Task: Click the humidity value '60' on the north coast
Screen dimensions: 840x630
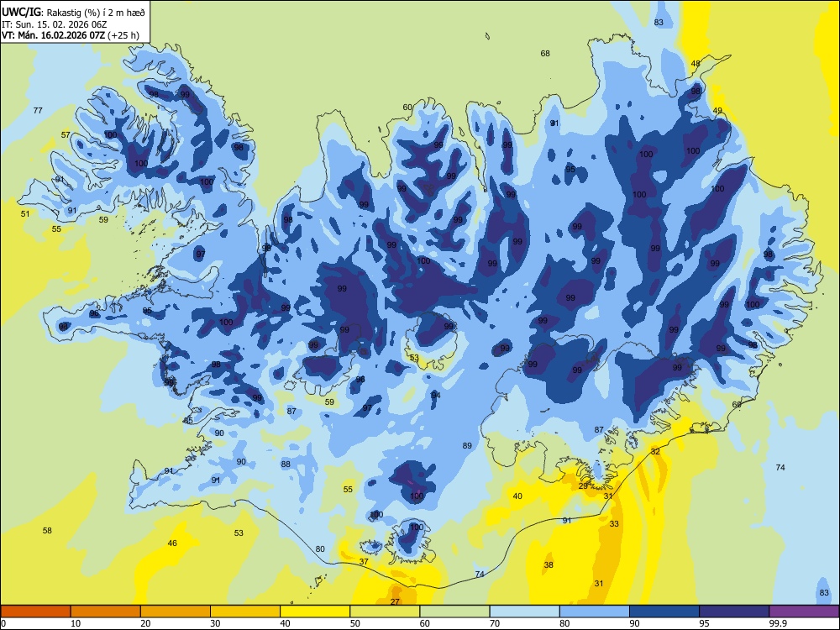Action: [x=407, y=108]
